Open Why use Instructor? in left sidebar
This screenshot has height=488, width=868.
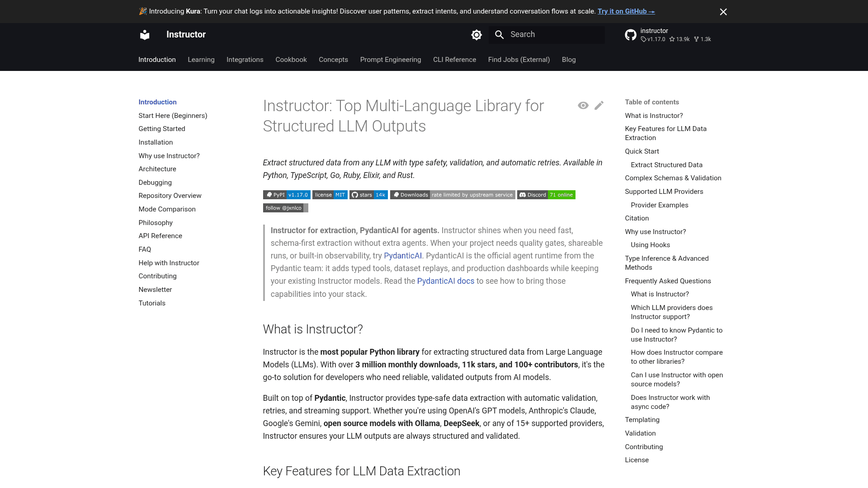[169, 156]
